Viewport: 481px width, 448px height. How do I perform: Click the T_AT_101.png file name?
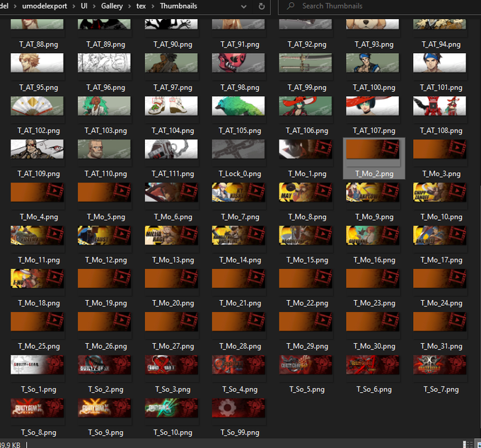[441, 88]
